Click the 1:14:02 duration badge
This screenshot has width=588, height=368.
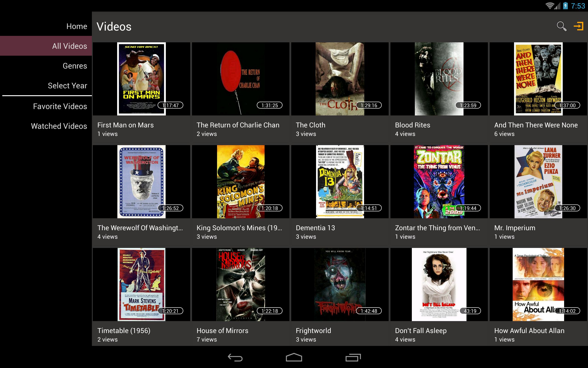pos(567,311)
